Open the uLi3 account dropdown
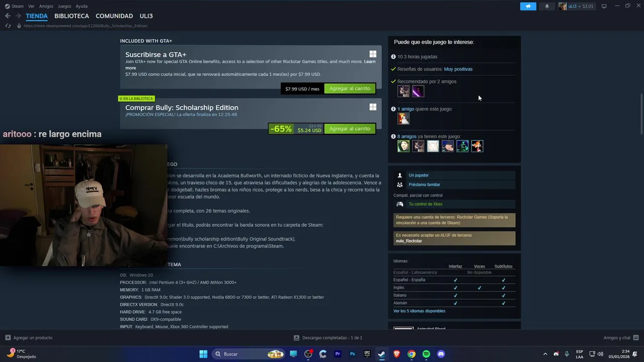 click(x=576, y=6)
